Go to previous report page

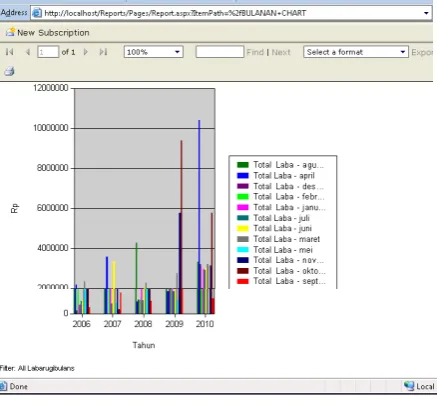coord(28,52)
